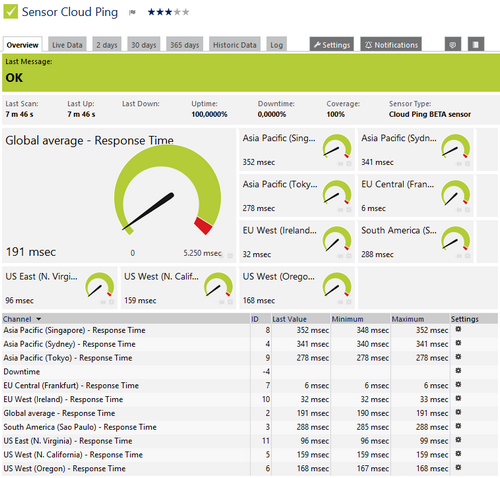Screen dimensions: 500x478
Task: Open settings gear for US East (N. Virginia) channel
Action: coord(458,440)
